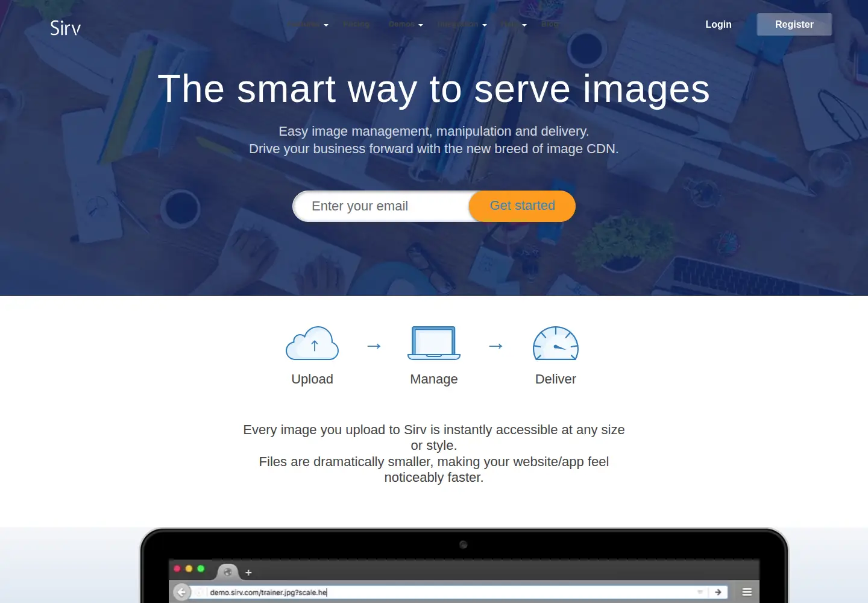This screenshot has width=868, height=603.
Task: Click the headline 'The smart way to serve images'
Action: click(x=434, y=89)
